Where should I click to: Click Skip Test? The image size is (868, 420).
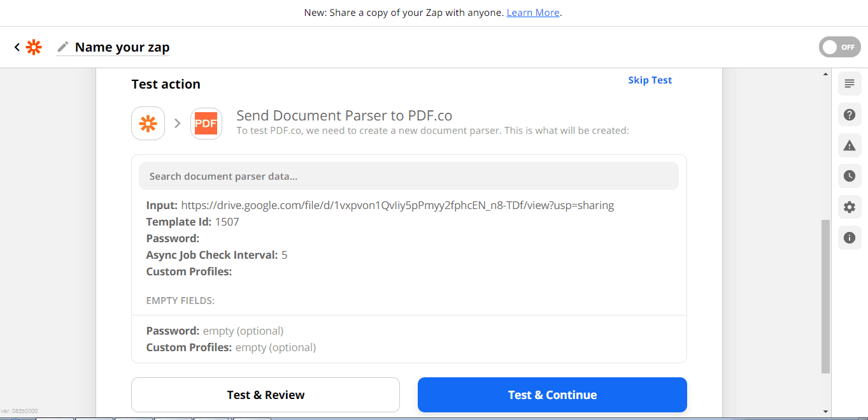pos(650,80)
